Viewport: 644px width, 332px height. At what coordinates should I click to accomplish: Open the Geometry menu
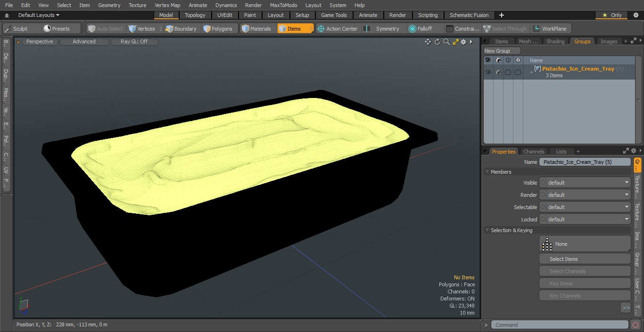109,5
